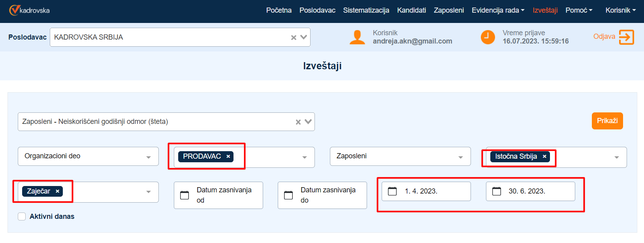644x243 pixels.
Task: Enable the Aktivni danas checkbox
Action: click(x=22, y=216)
